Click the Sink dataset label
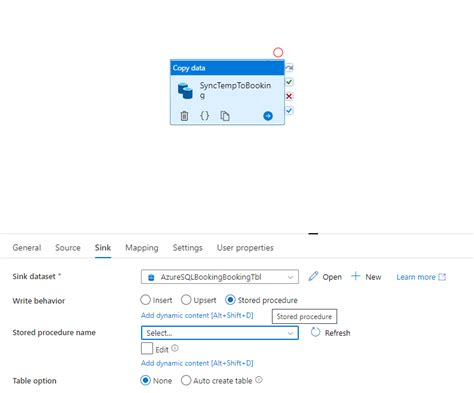Screen dimensions: 474x393 point(34,276)
